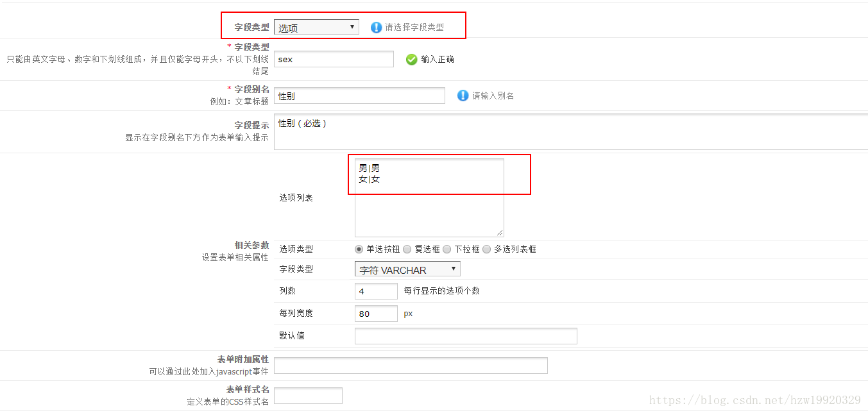Click the 选项列表 label
The height and width of the screenshot is (413, 868).
point(296,198)
